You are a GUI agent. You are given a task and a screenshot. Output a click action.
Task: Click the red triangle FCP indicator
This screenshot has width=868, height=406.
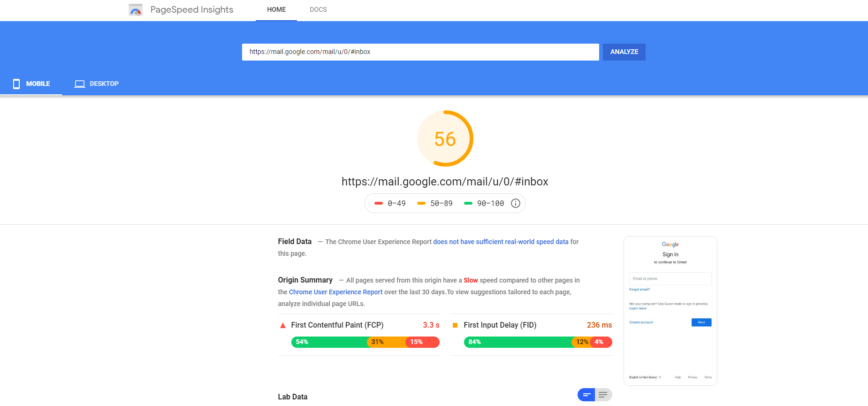point(283,325)
